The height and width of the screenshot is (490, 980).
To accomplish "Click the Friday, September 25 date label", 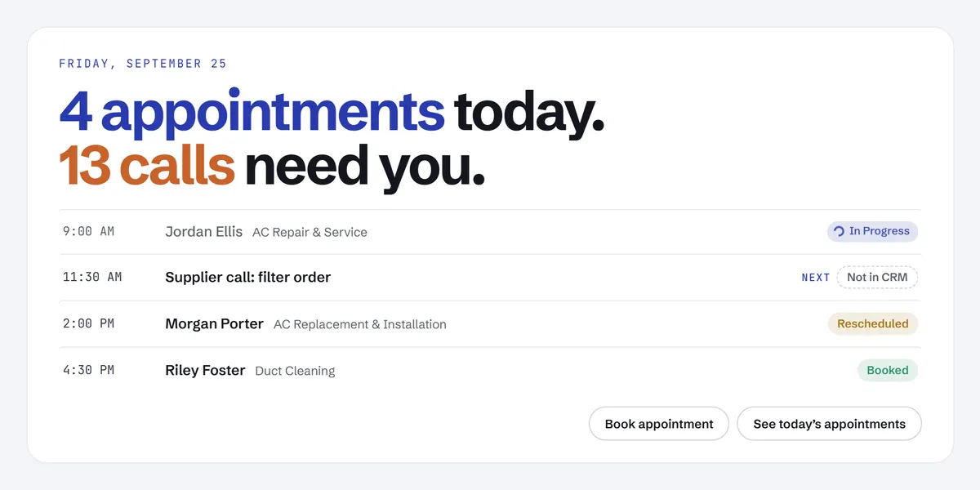I will (143, 64).
